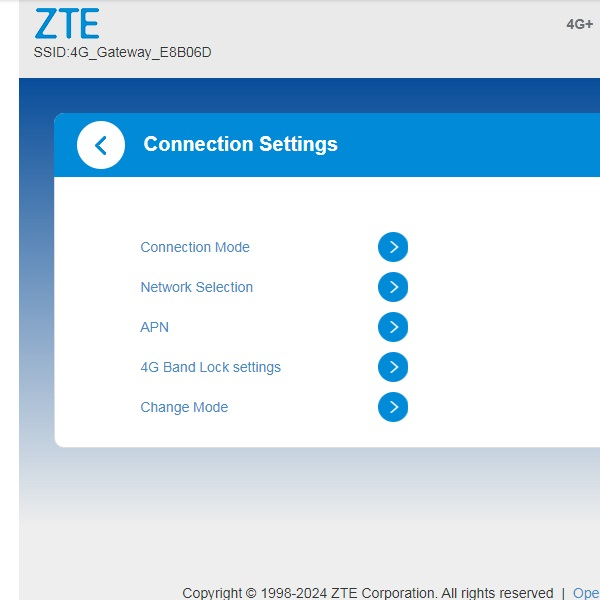Click the ZTE Corporation copyright text
The width and height of the screenshot is (600, 600).
click(367, 593)
